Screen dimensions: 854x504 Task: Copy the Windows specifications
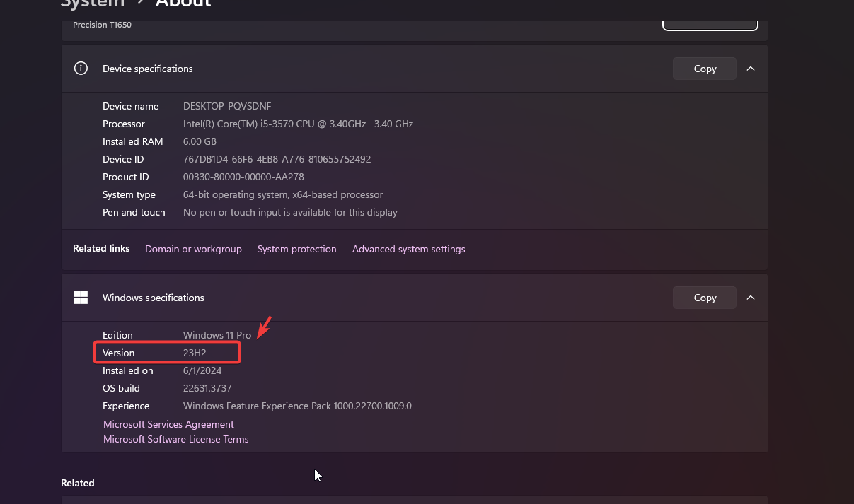coord(705,298)
